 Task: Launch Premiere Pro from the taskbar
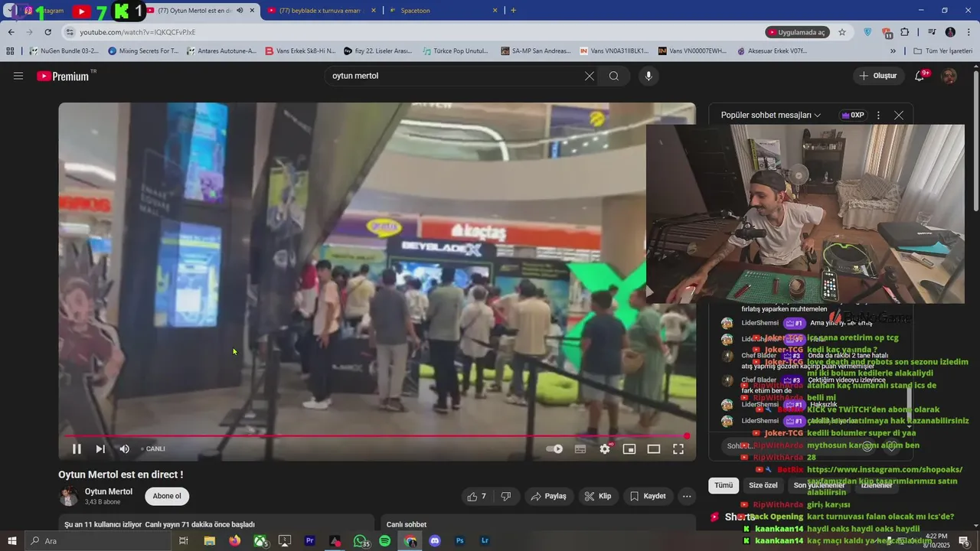pyautogui.click(x=310, y=541)
